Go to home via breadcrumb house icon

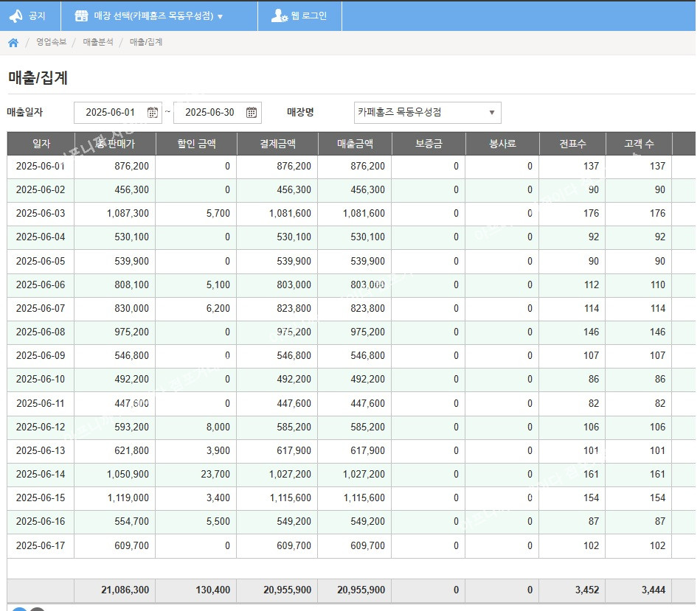click(x=13, y=43)
